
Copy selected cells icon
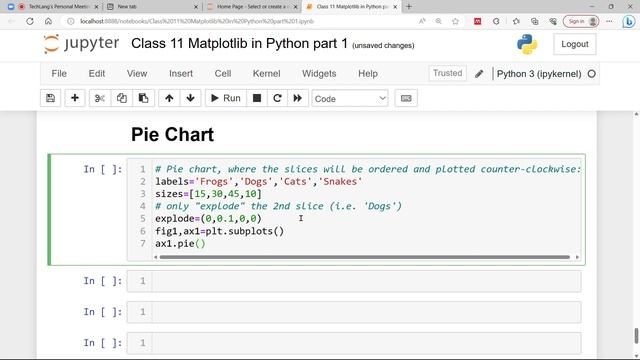click(x=122, y=98)
